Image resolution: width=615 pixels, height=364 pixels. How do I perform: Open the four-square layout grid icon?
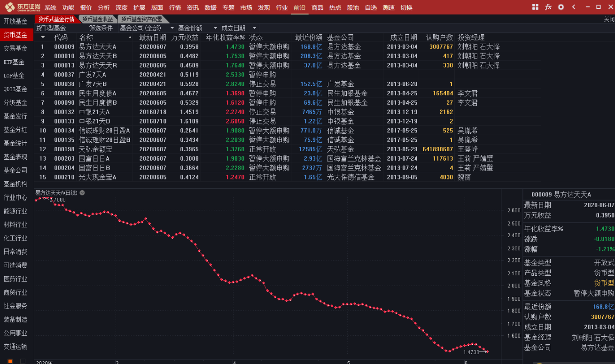(x=536, y=7)
